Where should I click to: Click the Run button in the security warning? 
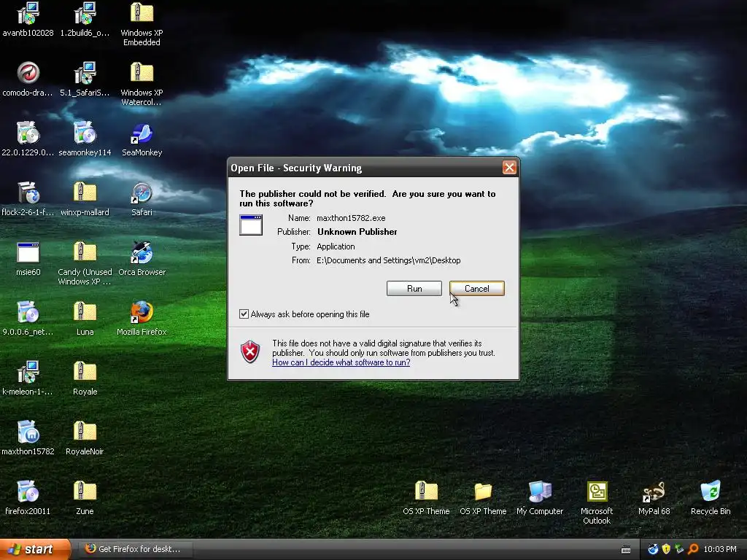414,289
